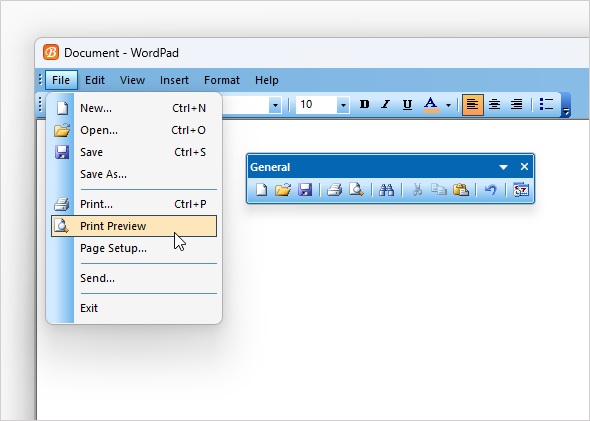
Task: Click the New document icon in General toolbar
Action: [261, 190]
